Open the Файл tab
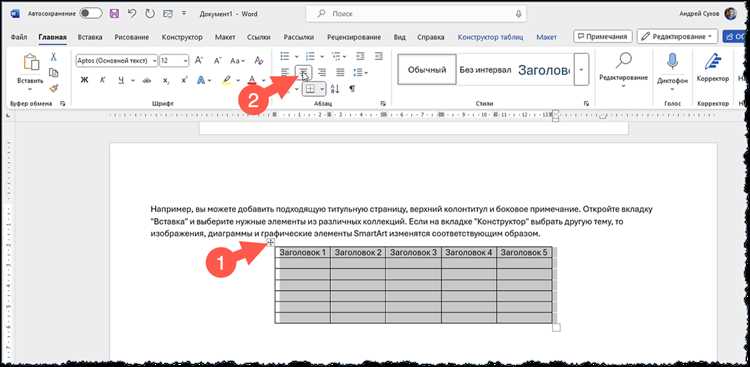This screenshot has width=750, height=367. [18, 37]
